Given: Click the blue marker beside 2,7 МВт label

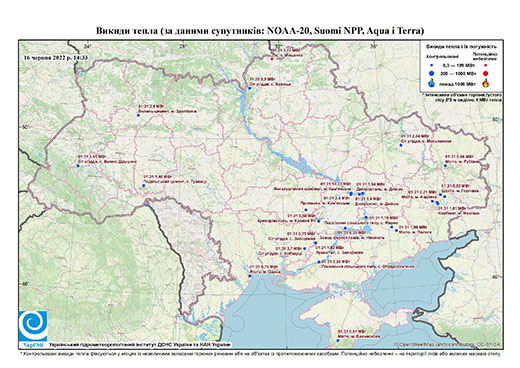Looking at the screenshot, I should pyautogui.click(x=305, y=248).
